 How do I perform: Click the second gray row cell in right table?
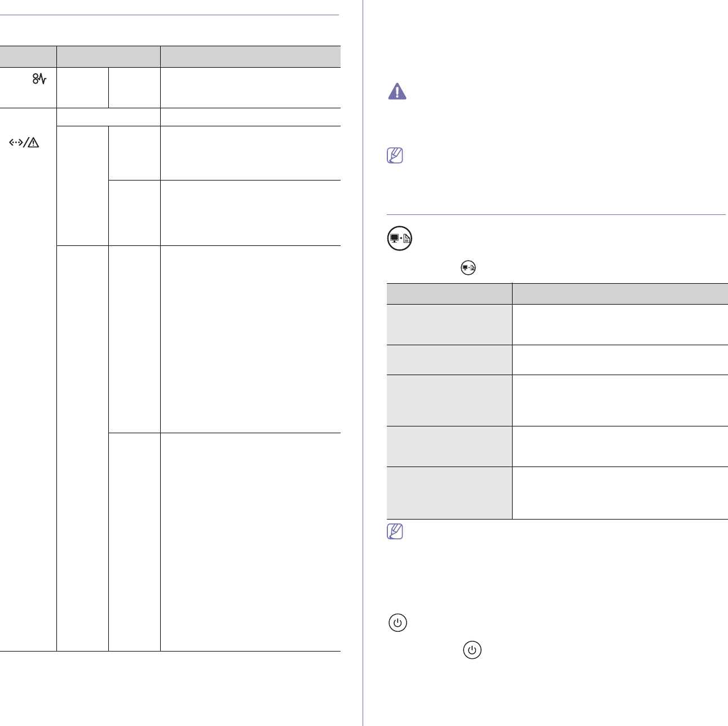click(x=449, y=359)
